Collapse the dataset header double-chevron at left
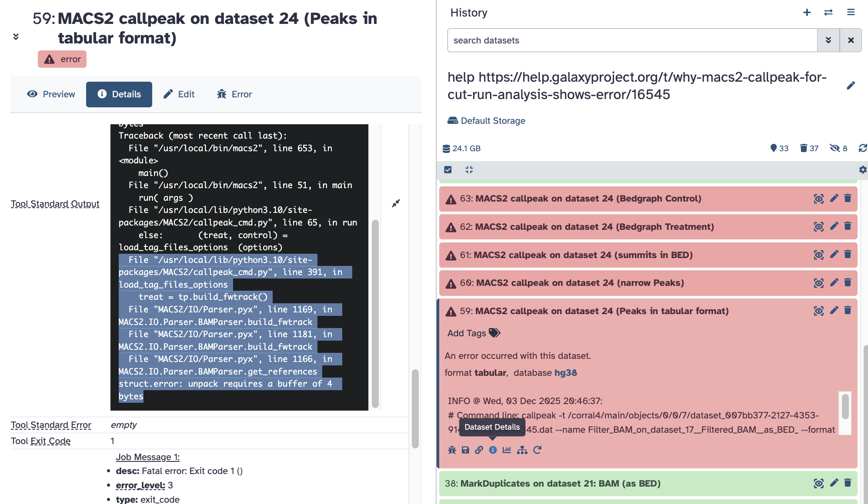Screen dimensions: 868x504 tap(16, 36)
